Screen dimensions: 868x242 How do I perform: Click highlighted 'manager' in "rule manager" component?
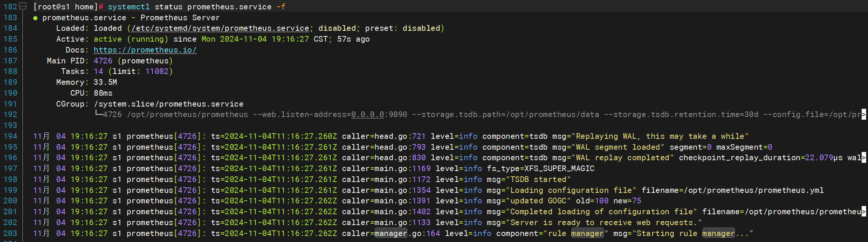click(x=588, y=233)
